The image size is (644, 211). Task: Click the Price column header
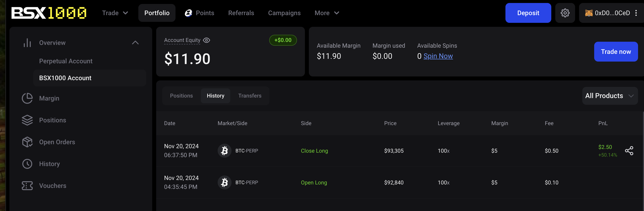390,123
